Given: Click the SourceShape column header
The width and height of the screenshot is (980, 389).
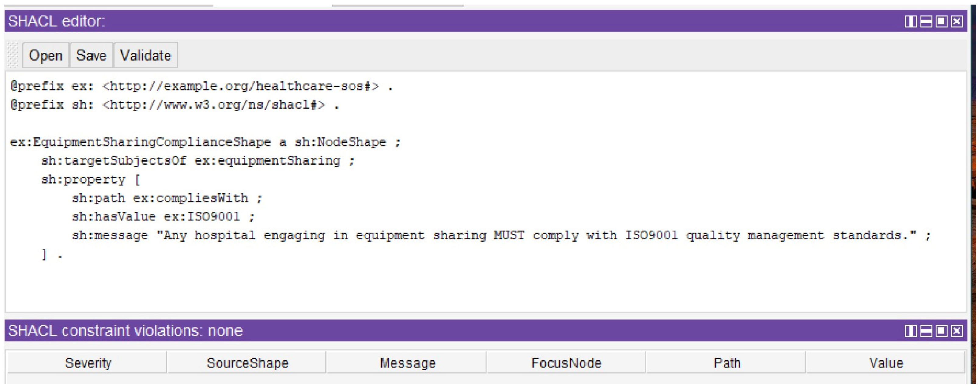Looking at the screenshot, I should [247, 363].
